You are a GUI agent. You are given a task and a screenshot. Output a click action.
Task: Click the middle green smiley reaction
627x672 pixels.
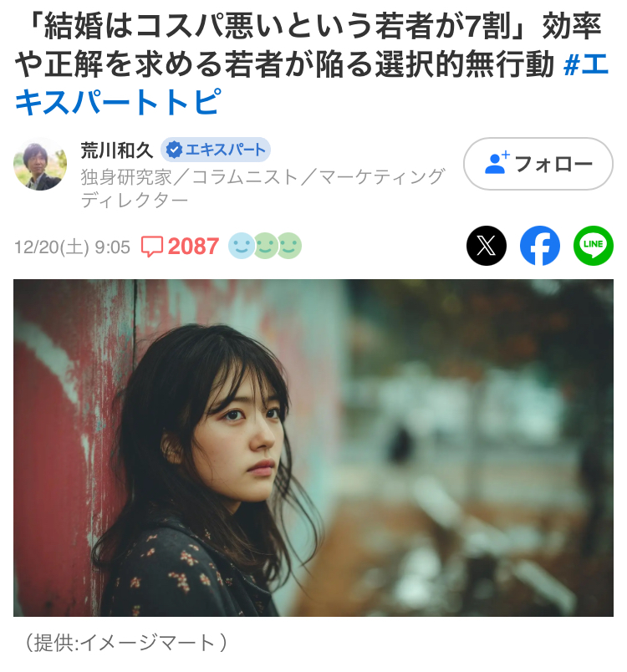pos(265,246)
